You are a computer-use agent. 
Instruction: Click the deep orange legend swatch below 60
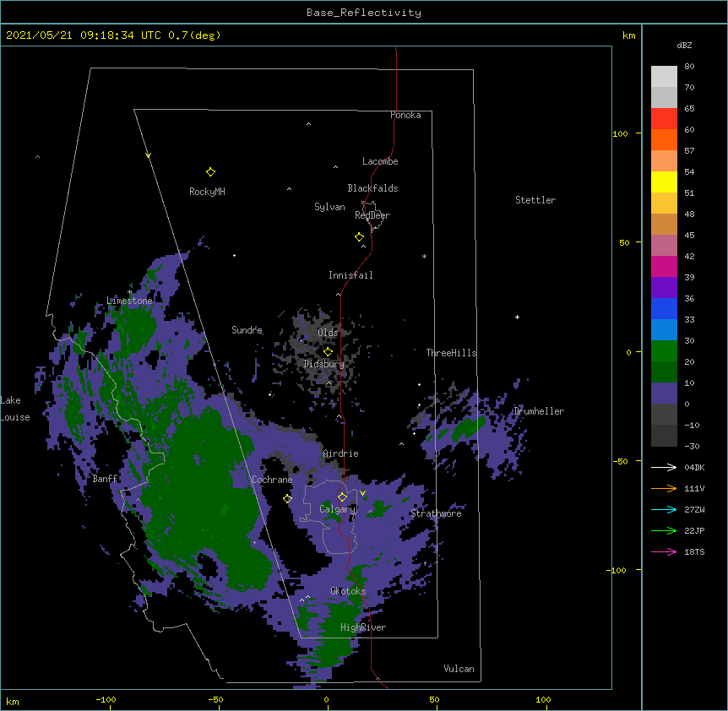click(x=664, y=139)
